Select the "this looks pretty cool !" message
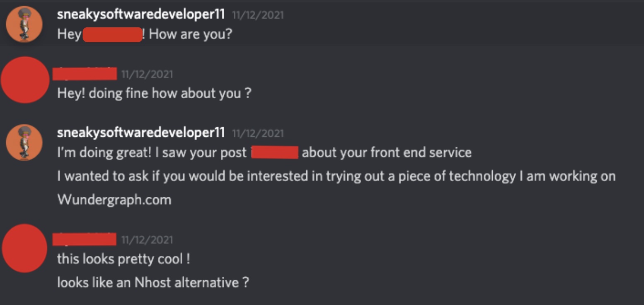The width and height of the screenshot is (644, 305). pos(123,259)
